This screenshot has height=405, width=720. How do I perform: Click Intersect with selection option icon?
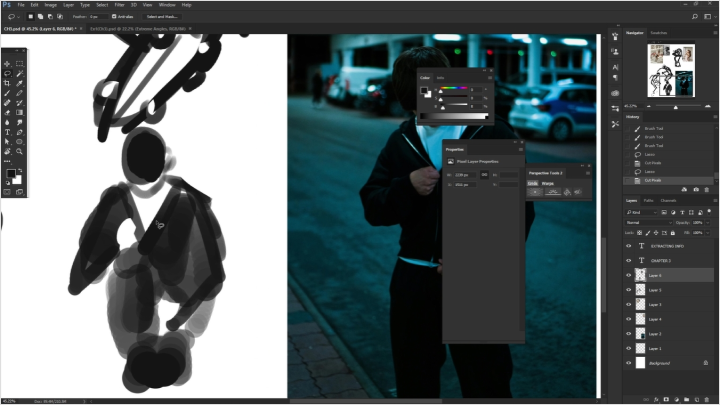click(60, 17)
